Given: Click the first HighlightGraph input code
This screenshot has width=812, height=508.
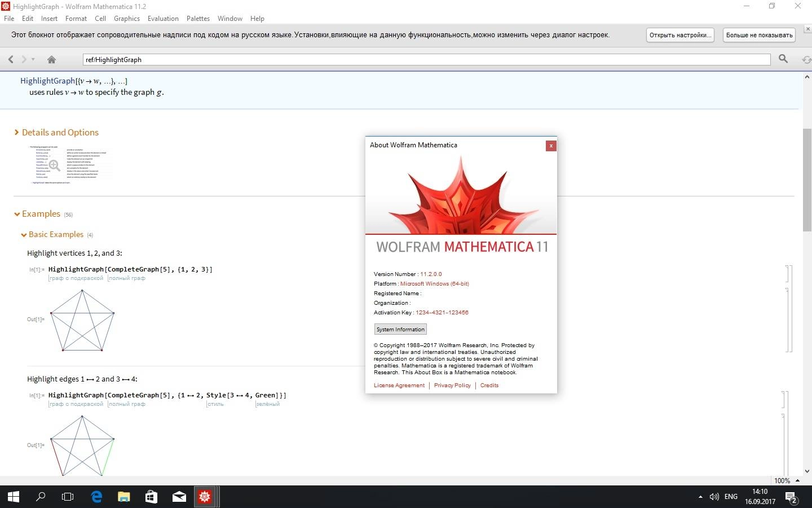Looking at the screenshot, I should pos(130,269).
